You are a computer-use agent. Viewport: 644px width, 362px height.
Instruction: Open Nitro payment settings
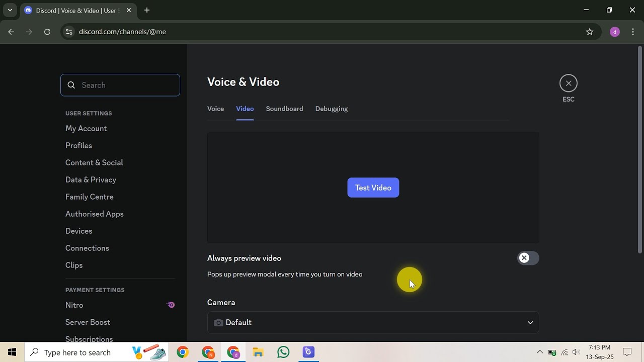coord(74,305)
